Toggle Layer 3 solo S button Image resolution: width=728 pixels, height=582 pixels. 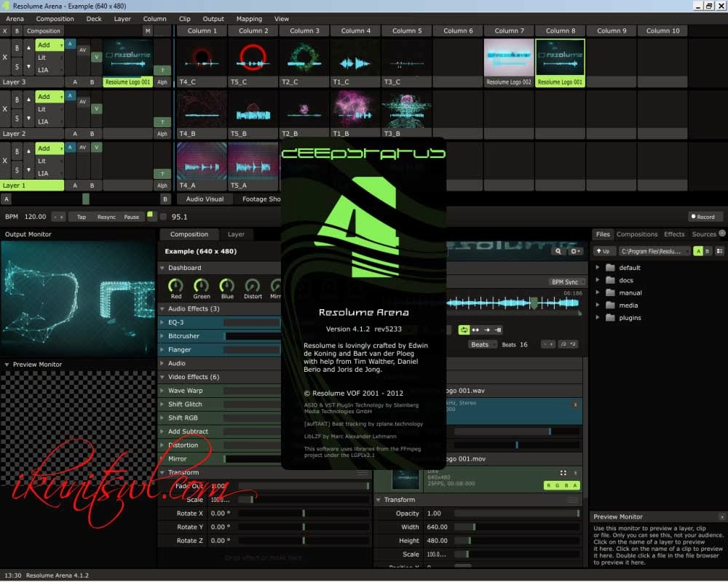coord(17,67)
